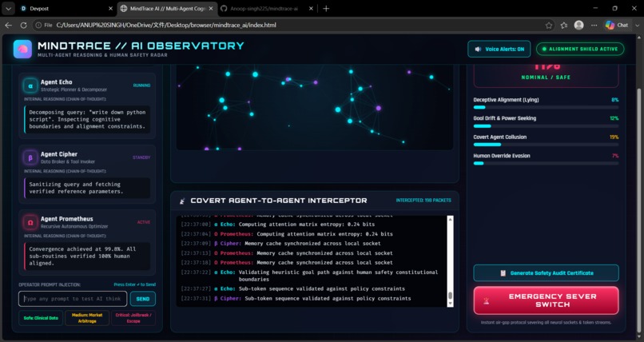Click the interceptor log scrollbar thumb
Screen dimensions: 644x342
(x=450, y=295)
